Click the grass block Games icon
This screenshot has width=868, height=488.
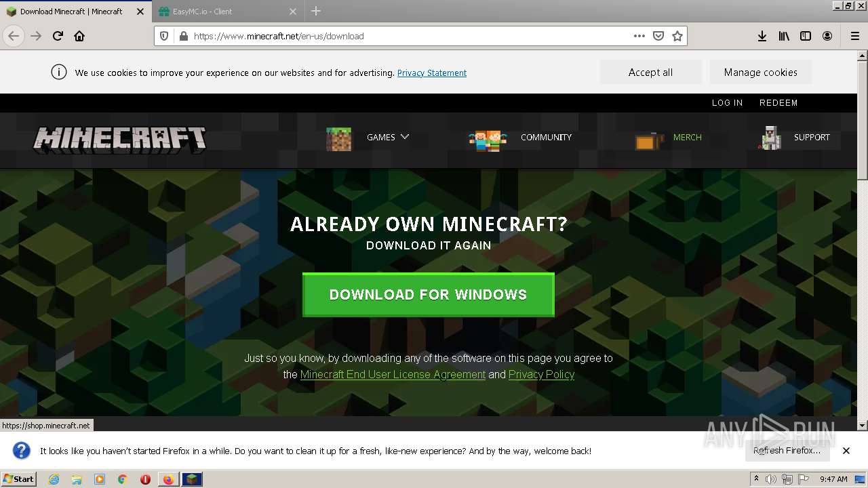[x=338, y=138]
